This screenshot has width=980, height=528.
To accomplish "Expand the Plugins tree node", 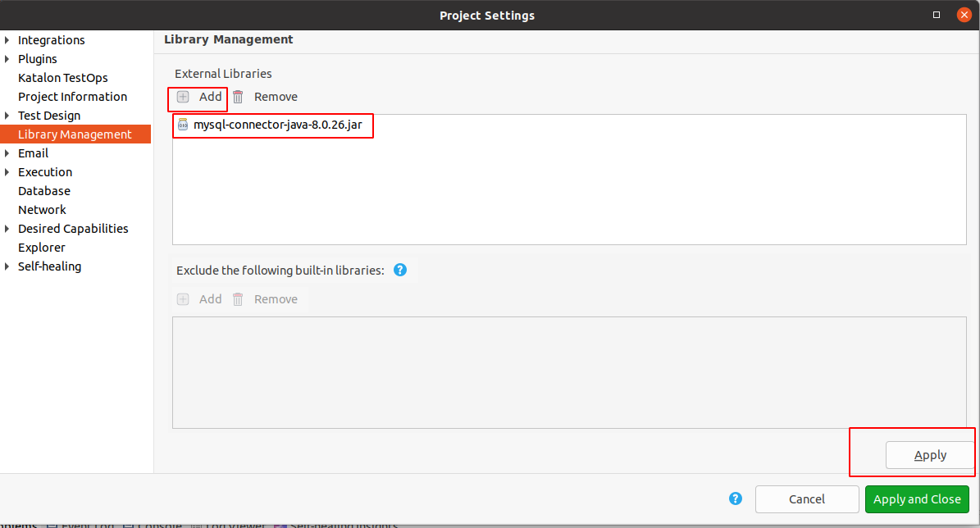I will [x=7, y=59].
